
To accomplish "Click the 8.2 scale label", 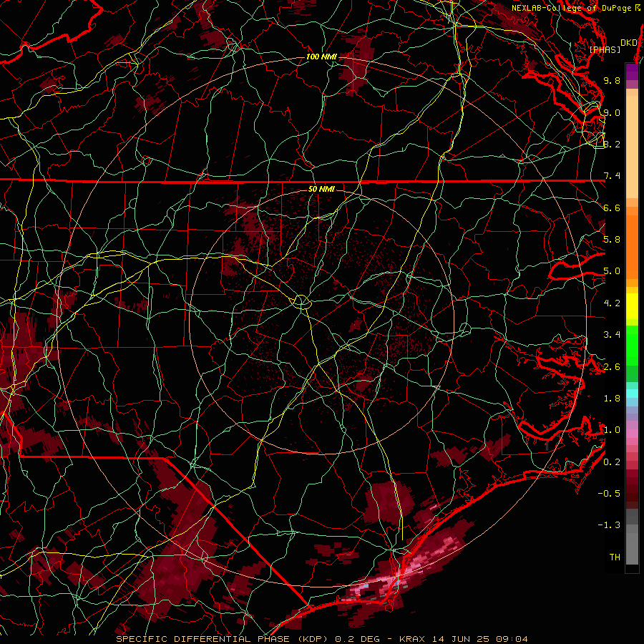I will 612,144.
